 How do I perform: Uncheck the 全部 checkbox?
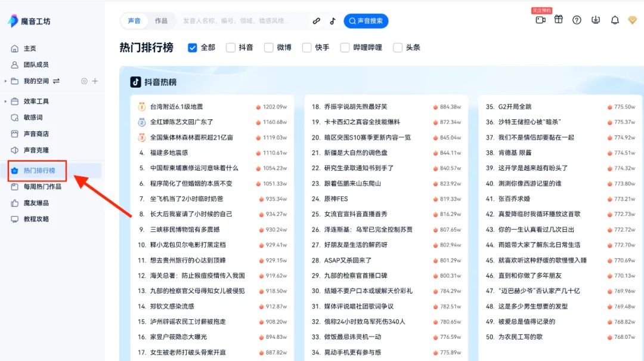point(192,48)
